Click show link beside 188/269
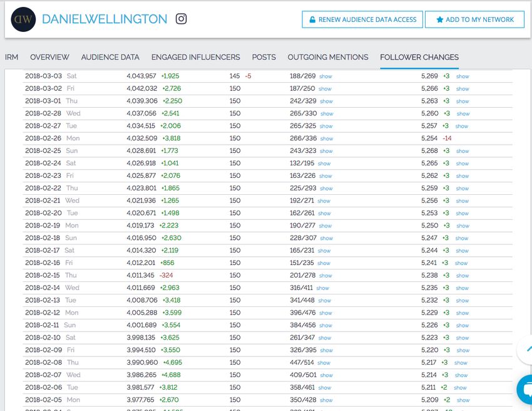 [325, 76]
